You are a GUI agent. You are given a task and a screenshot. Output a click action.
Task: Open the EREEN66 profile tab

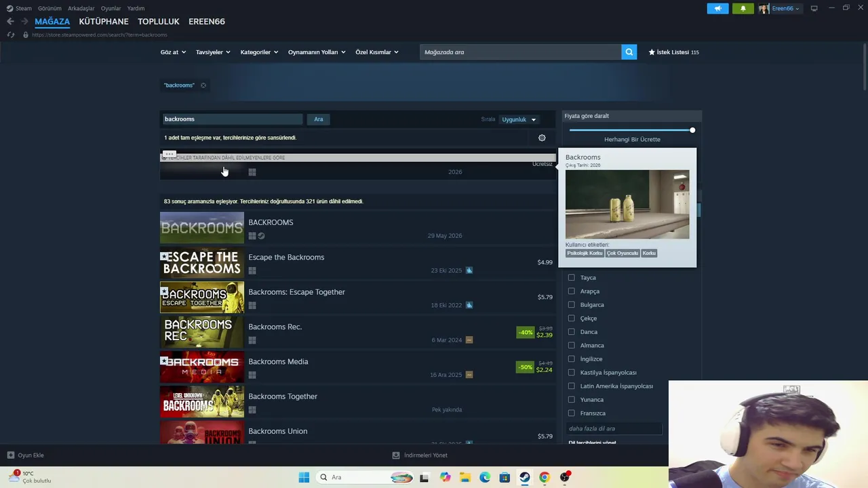coord(207,22)
